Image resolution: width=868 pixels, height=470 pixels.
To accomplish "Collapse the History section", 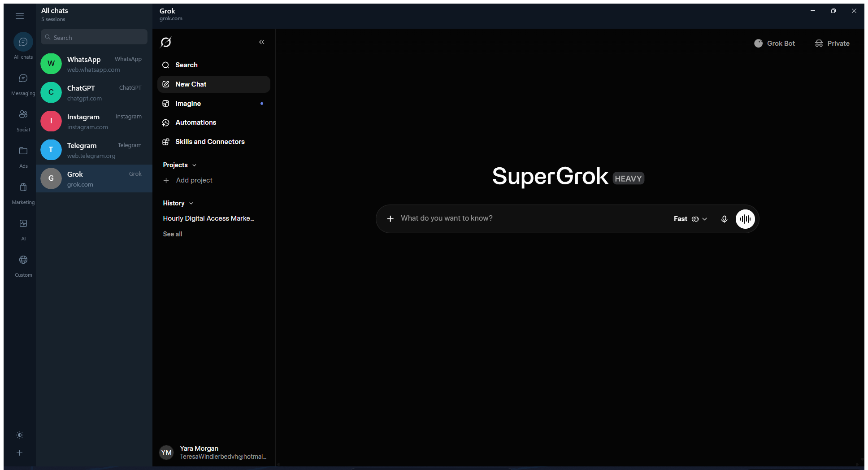I will pos(178,203).
